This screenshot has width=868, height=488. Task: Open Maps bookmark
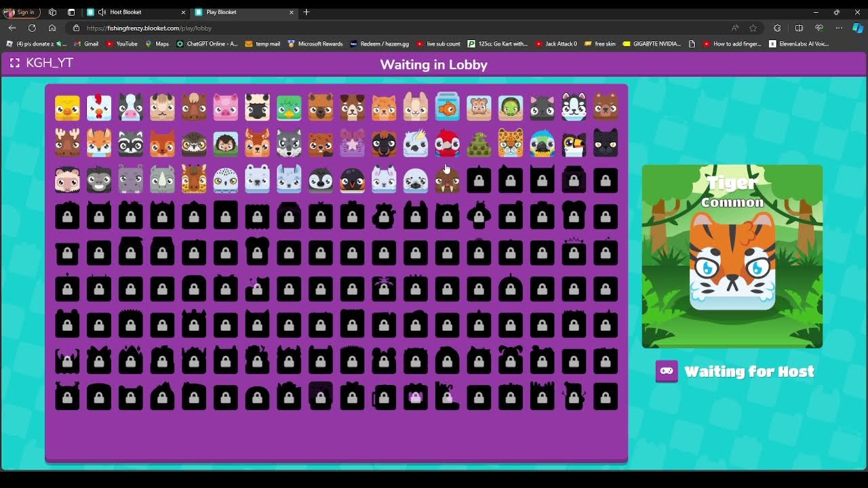157,44
